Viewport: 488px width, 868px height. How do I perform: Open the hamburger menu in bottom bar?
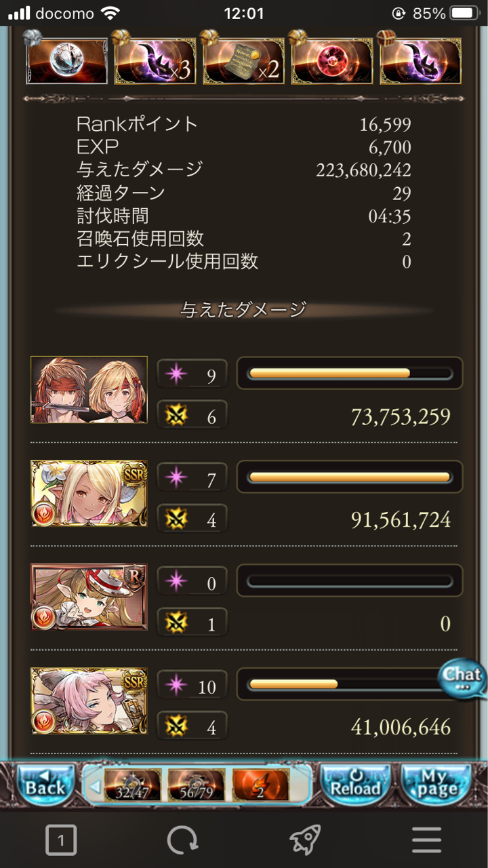click(426, 842)
